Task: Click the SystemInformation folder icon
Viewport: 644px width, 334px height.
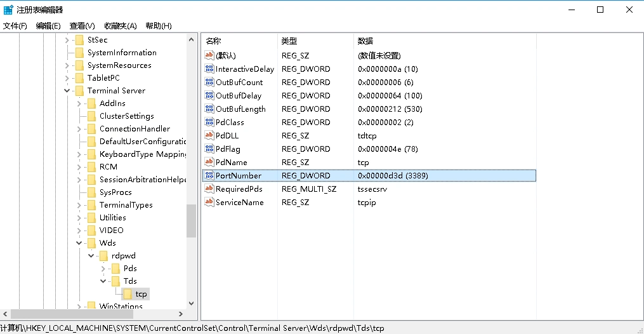Action: coord(80,53)
